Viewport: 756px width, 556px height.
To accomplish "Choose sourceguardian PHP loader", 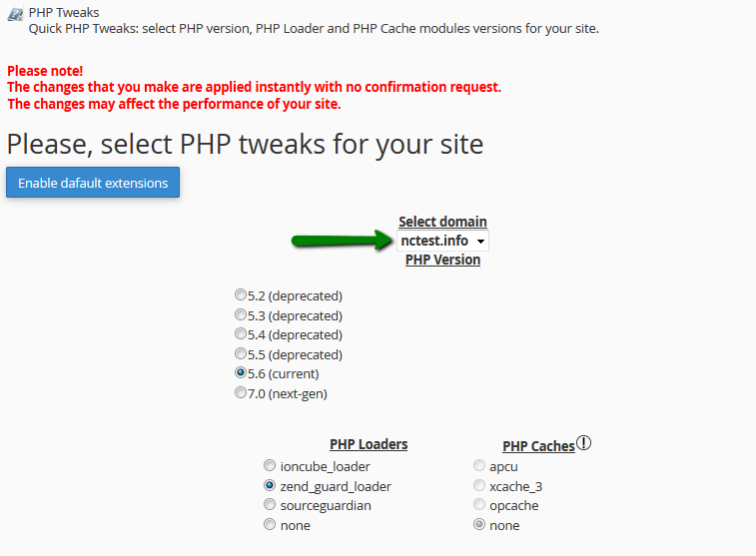I will tap(270, 504).
